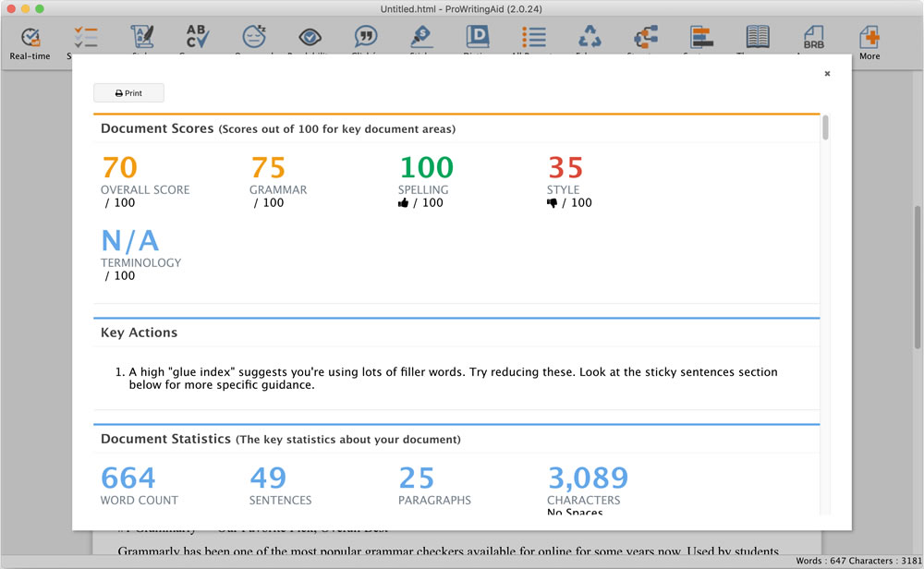The image size is (924, 569).
Task: Open the Thesaurus report (open book icon)
Action: pyautogui.click(x=758, y=37)
